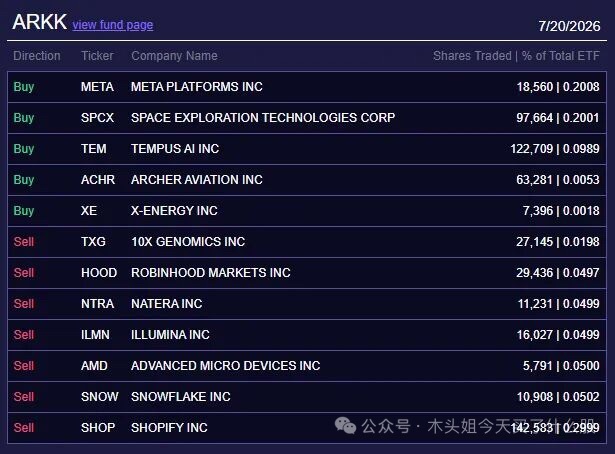Select the ILMN ticker cell

click(x=95, y=334)
